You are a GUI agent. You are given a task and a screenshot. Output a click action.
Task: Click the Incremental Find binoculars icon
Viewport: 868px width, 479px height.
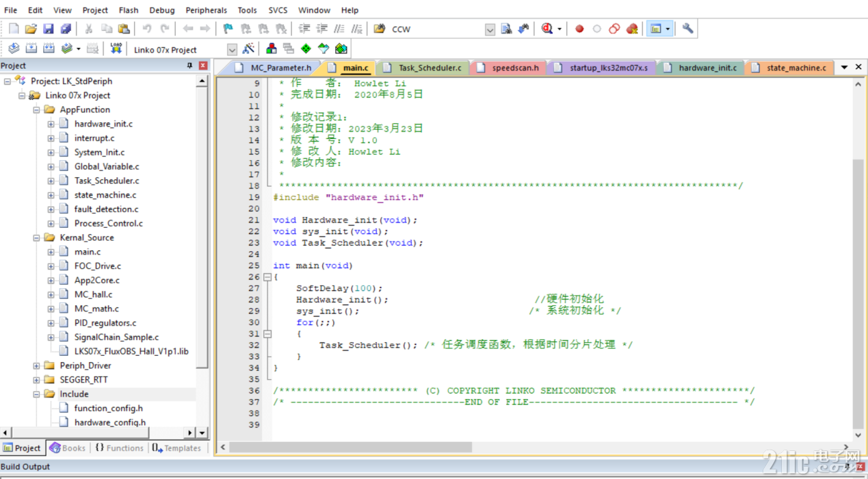pos(524,29)
